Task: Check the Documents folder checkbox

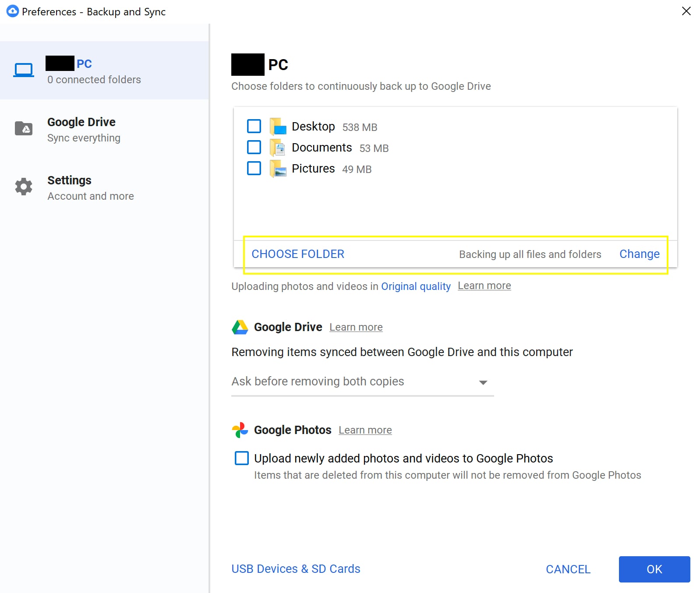Action: coord(254,147)
